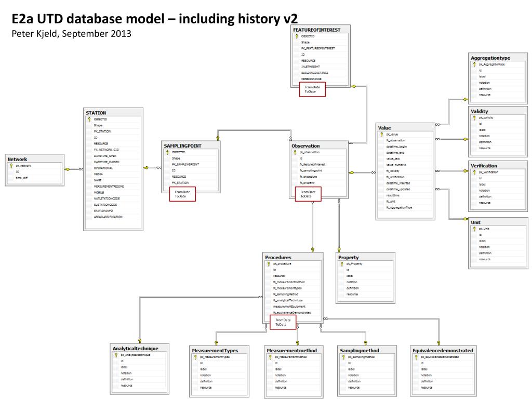Click the key icon in the Measurementmethod table
The height and width of the screenshot is (399, 532).
tap(270, 357)
